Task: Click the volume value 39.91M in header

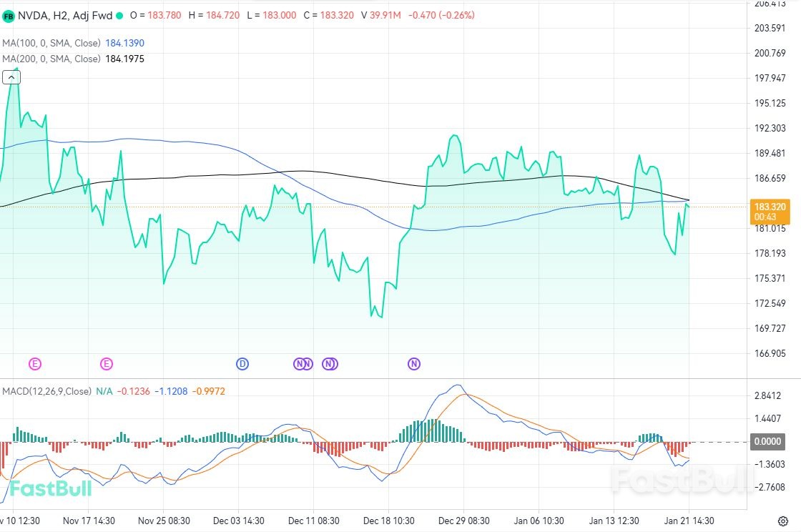Action: (385, 15)
